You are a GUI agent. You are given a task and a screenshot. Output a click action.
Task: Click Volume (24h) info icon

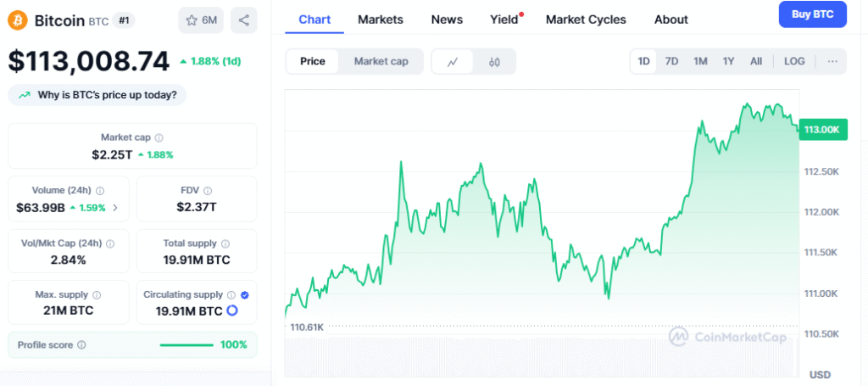coord(100,191)
